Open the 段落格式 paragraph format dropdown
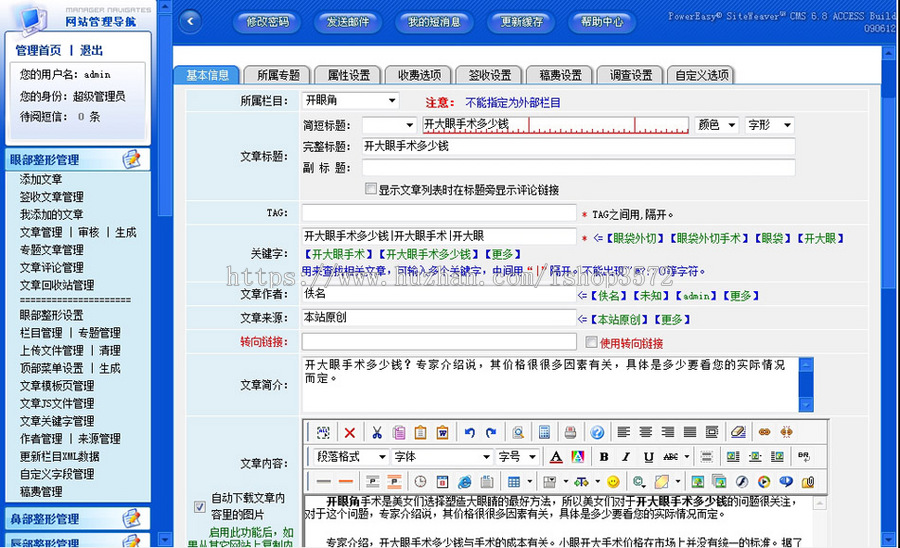 [x=351, y=457]
